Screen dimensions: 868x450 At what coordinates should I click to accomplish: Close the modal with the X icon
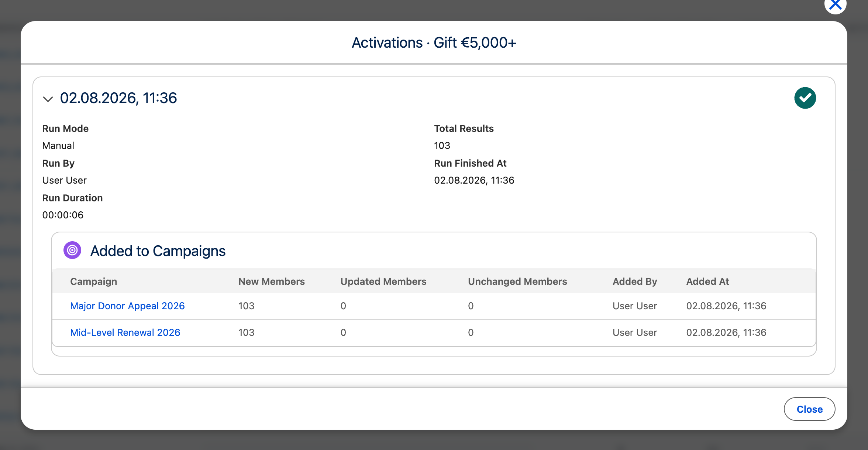pyautogui.click(x=835, y=5)
